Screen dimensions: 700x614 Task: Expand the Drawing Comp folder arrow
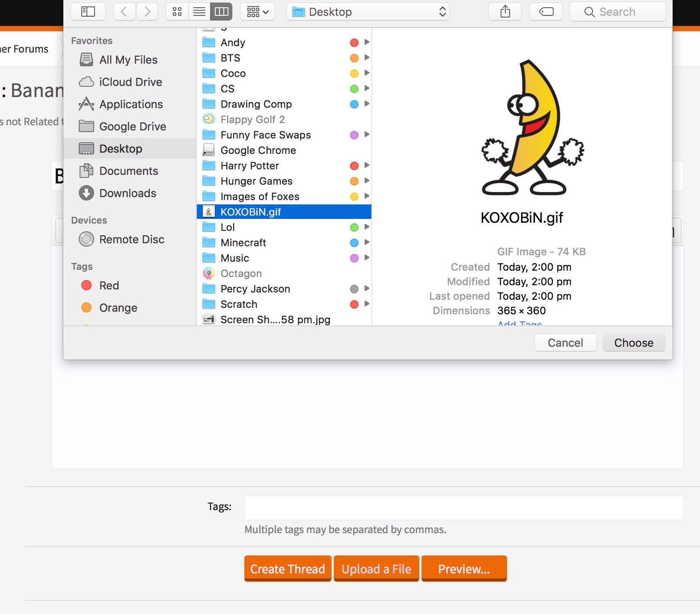tap(367, 103)
